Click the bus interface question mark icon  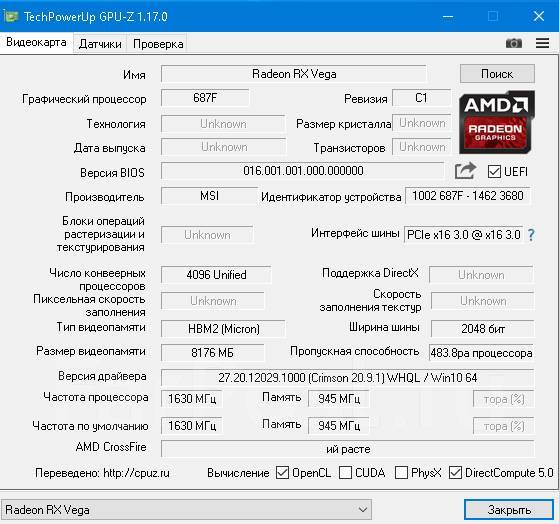531,235
